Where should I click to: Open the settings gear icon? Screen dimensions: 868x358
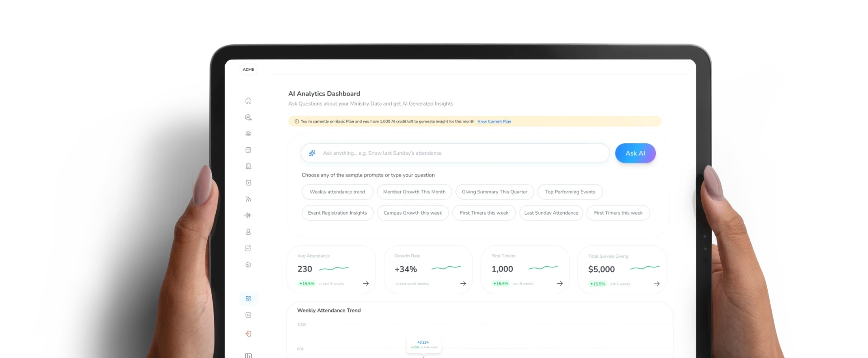[248, 265]
